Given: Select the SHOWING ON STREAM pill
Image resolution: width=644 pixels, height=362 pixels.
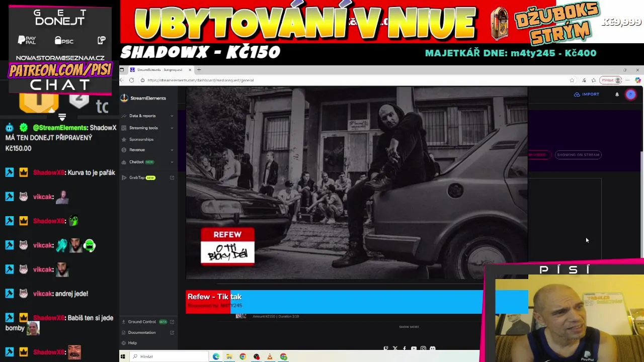Looking at the screenshot, I should pos(578,155).
